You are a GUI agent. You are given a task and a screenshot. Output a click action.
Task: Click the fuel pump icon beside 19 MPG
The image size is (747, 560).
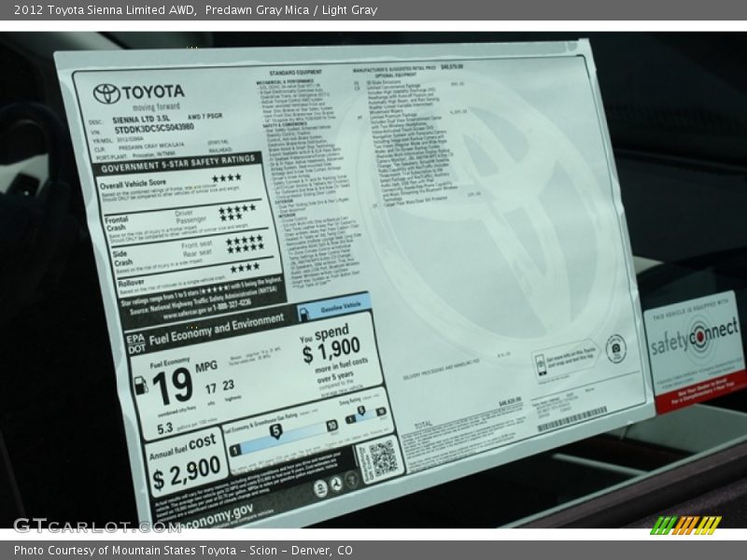point(141,385)
